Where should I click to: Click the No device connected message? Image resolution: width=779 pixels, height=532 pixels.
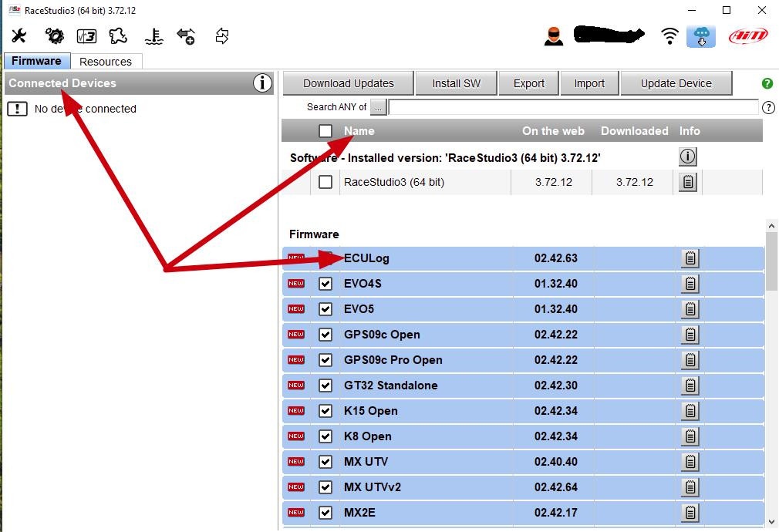pos(86,109)
